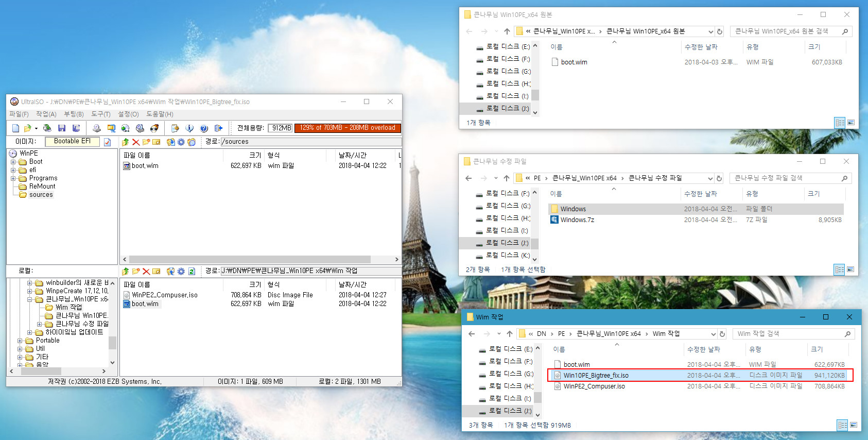Select the sources folder in image tree
868x440 pixels.
[41, 195]
